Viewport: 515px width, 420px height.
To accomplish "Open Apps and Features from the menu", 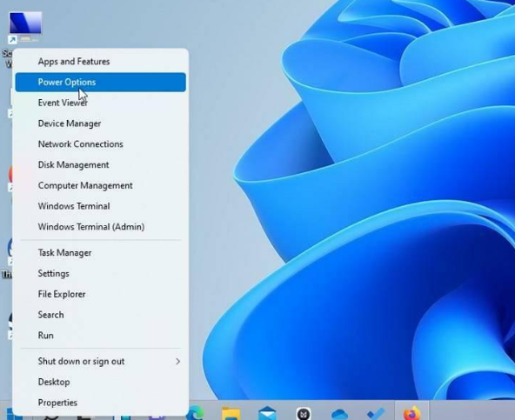I will 101,62.
